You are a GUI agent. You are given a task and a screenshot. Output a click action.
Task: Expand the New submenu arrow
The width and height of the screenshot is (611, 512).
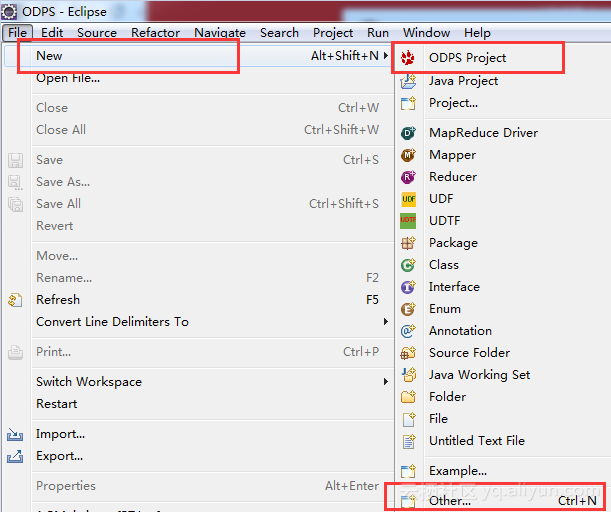pos(385,56)
